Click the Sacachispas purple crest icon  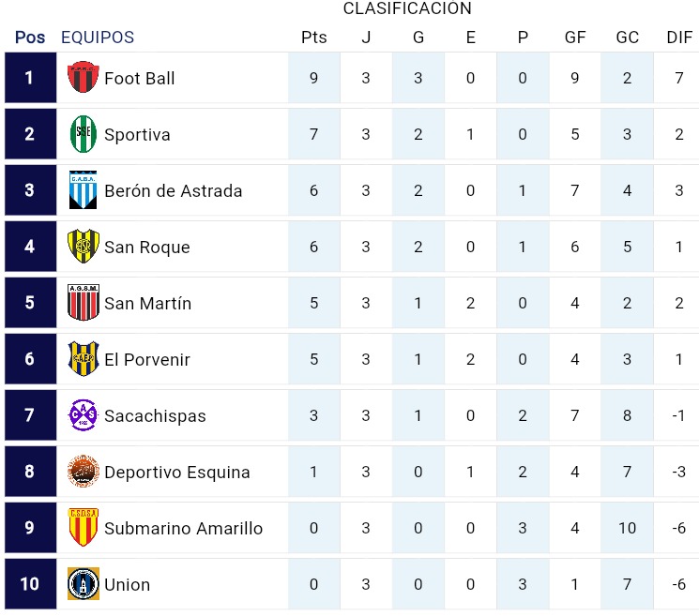pos(84,415)
